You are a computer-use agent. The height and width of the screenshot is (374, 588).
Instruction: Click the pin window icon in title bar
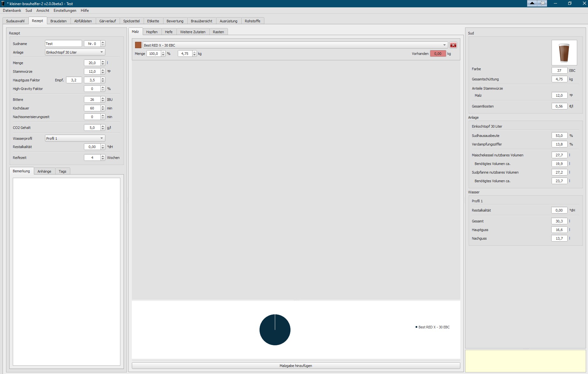(x=542, y=4)
